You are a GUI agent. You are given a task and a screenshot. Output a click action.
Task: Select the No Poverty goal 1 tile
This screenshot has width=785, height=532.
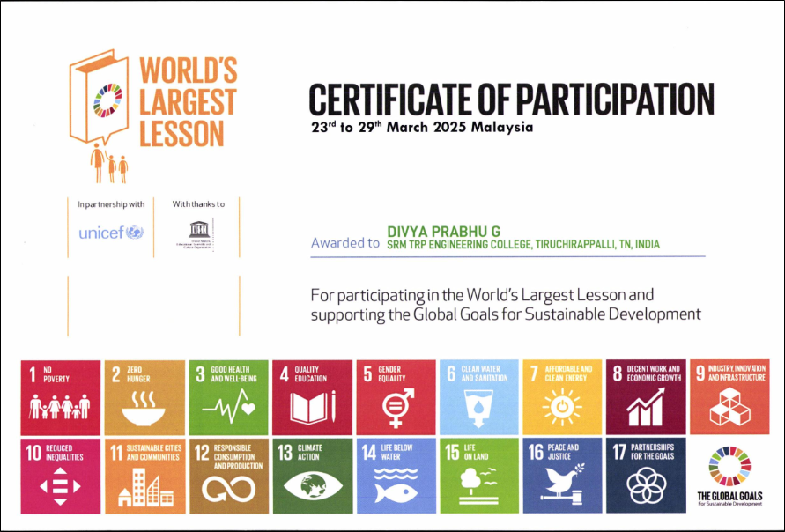[61, 397]
